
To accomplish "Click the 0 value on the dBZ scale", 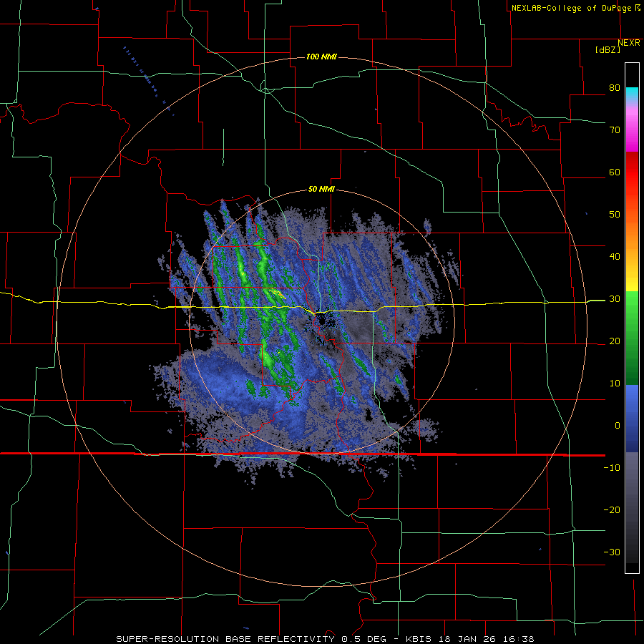I will coord(618,426).
